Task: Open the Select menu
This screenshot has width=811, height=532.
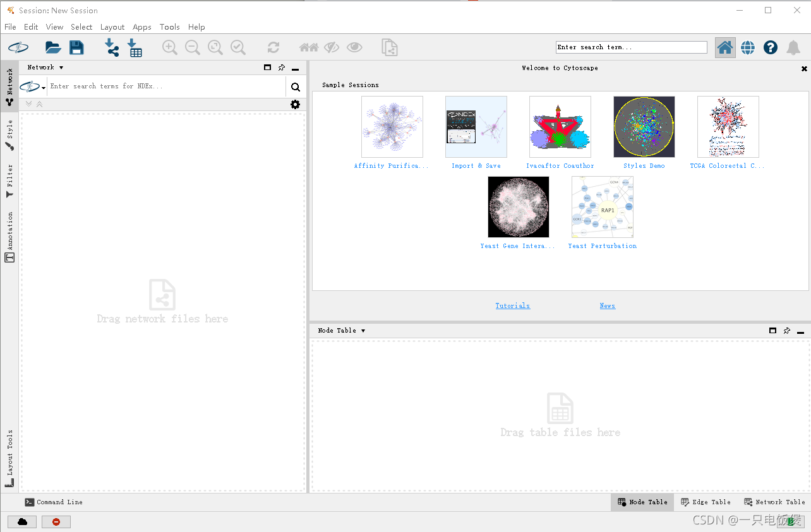Action: pos(81,27)
